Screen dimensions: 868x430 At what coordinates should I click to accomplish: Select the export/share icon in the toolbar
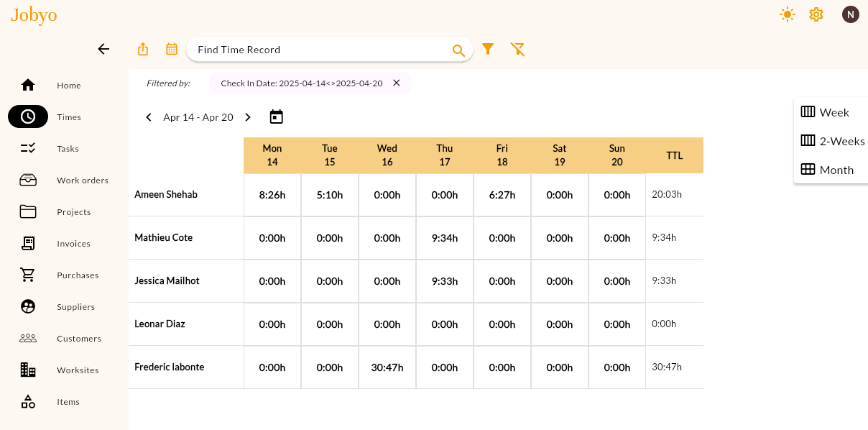click(x=142, y=49)
